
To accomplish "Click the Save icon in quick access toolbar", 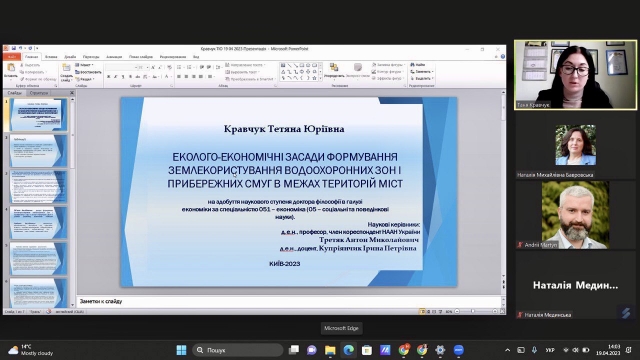I will (13, 48).
